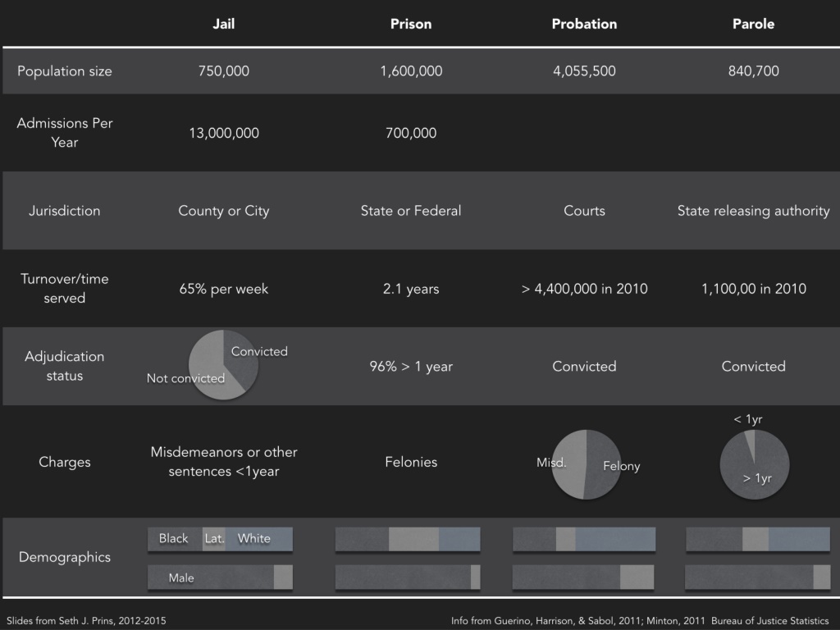Image resolution: width=840 pixels, height=630 pixels.
Task: Click the Slides from Seth J. Prins footer
Action: click(86, 620)
